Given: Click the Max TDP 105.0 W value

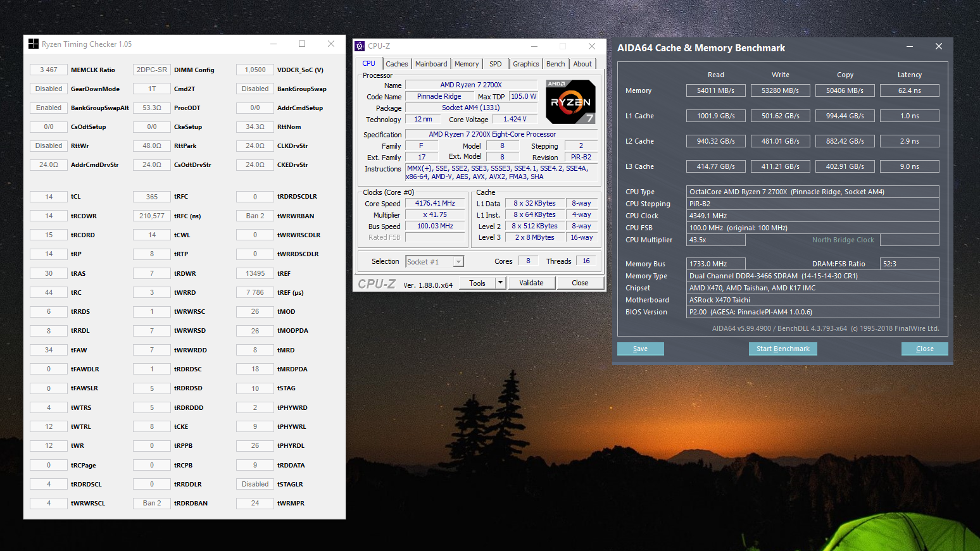Looking at the screenshot, I should click(524, 96).
